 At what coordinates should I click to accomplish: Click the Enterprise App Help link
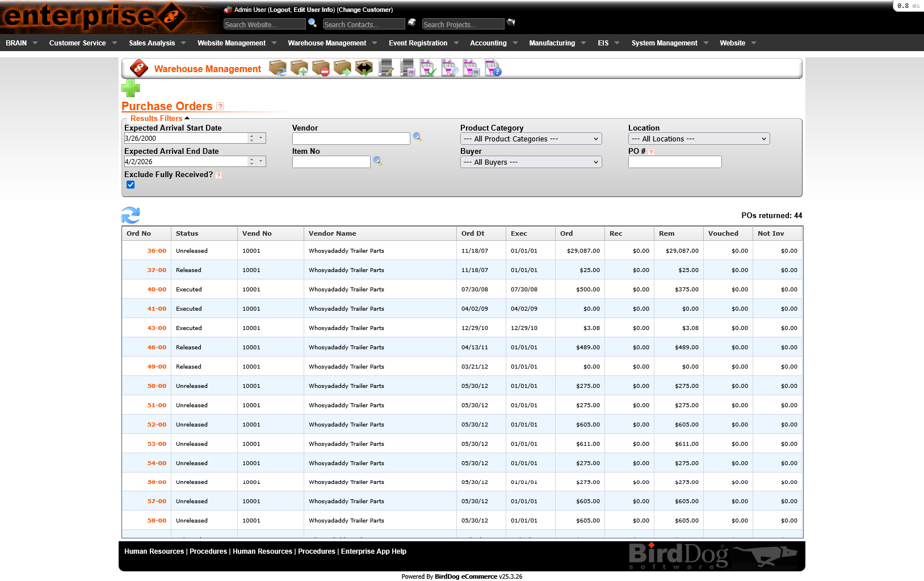(373, 551)
